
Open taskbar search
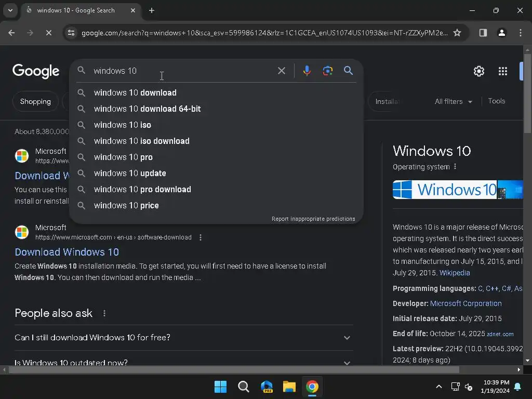pyautogui.click(x=243, y=387)
